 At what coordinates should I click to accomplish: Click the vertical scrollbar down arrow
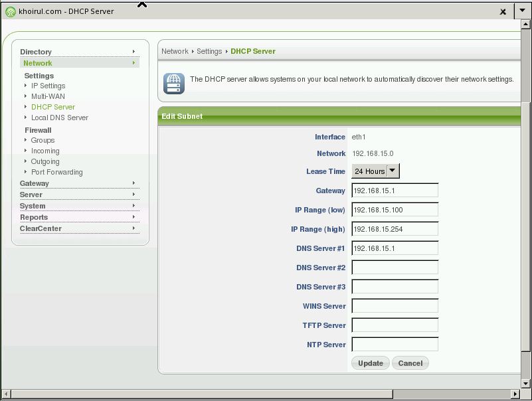click(525, 384)
